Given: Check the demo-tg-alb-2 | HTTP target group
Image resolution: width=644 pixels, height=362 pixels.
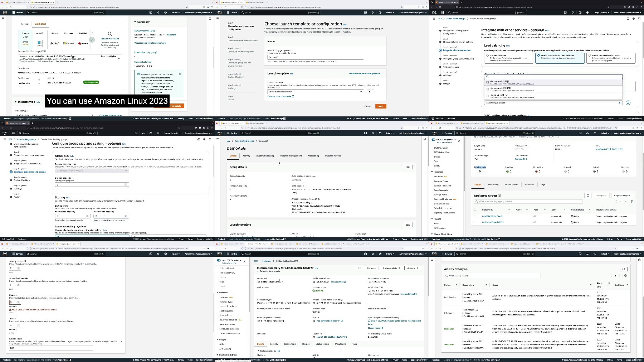Looking at the screenshot, I should tap(487, 89).
